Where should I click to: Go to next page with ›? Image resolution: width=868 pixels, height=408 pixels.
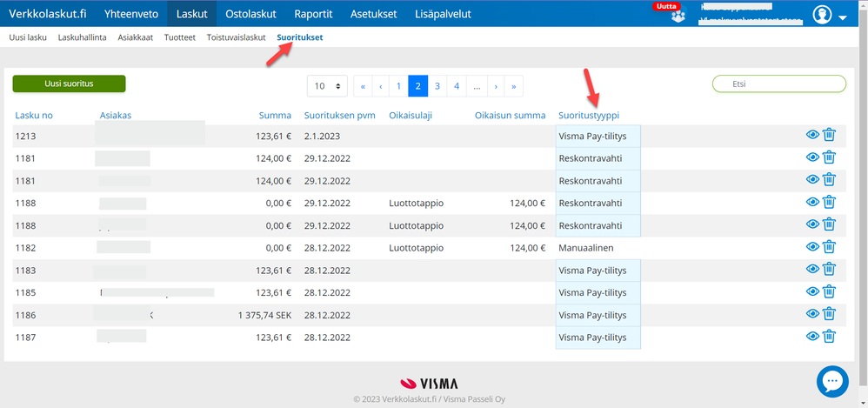[x=496, y=86]
